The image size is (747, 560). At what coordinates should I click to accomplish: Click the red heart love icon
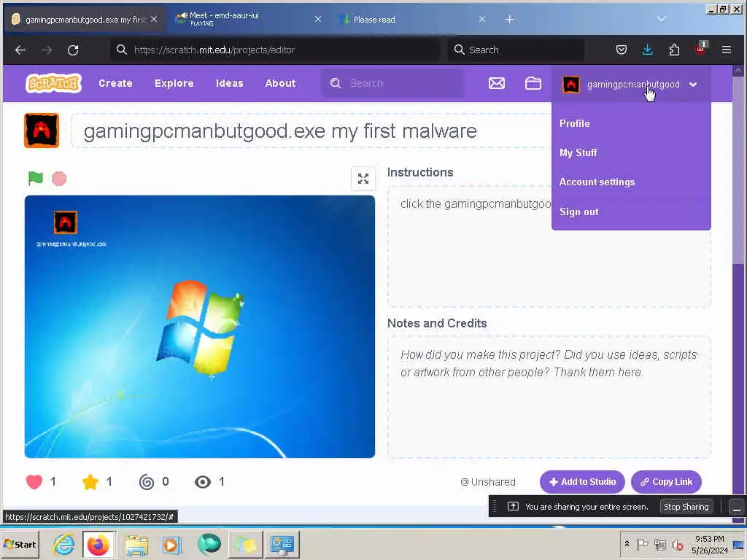[34, 482]
